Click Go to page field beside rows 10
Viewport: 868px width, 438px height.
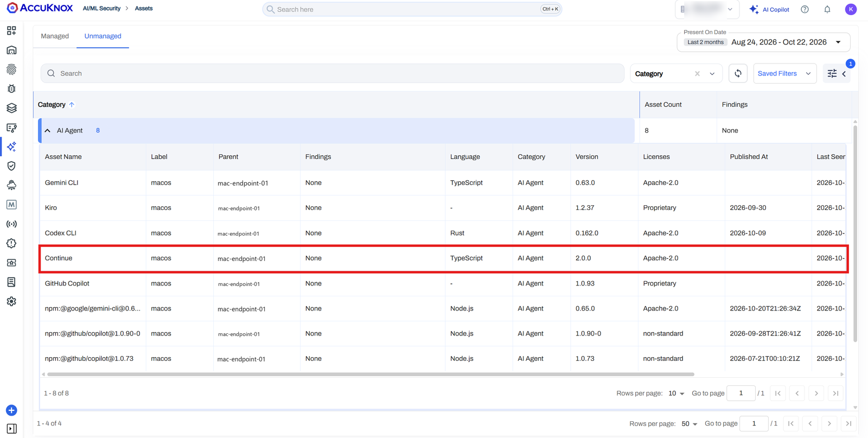pyautogui.click(x=741, y=393)
